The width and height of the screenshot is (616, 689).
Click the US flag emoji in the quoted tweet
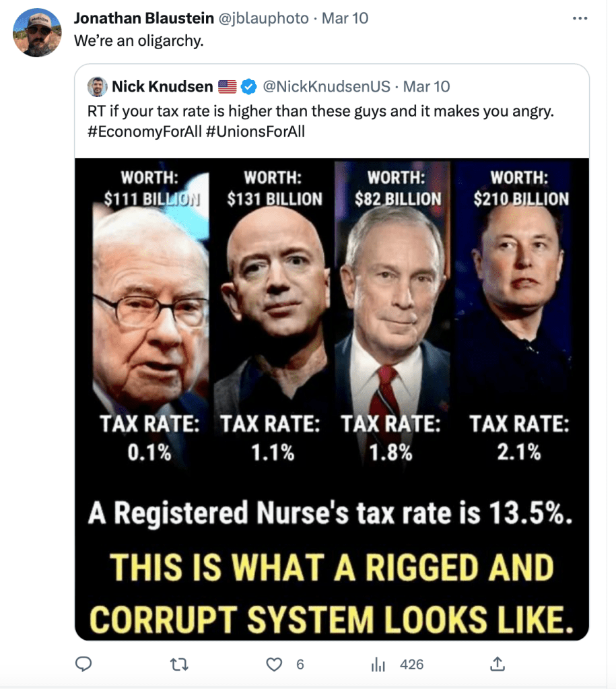pos(228,87)
